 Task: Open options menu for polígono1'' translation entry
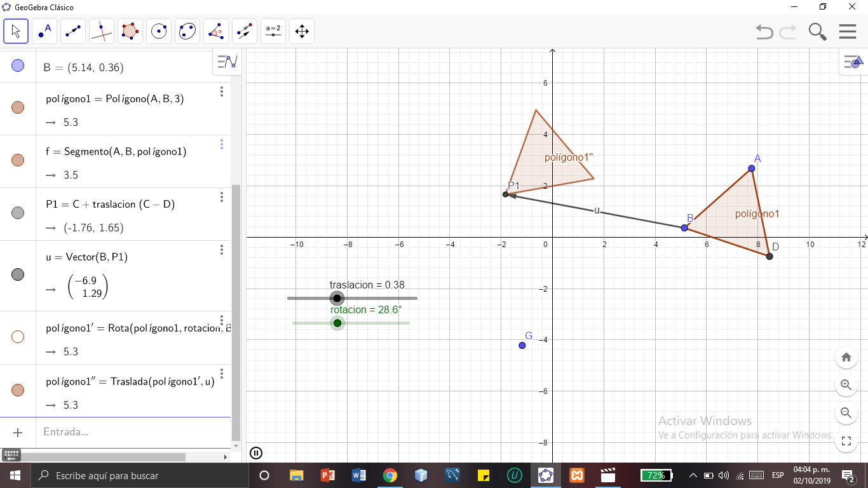[221, 375]
